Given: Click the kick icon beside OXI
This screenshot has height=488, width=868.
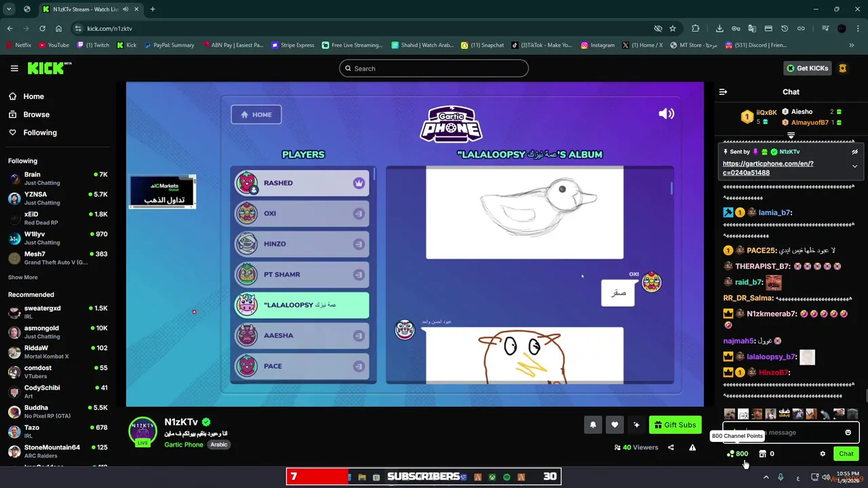Looking at the screenshot, I should [359, 213].
